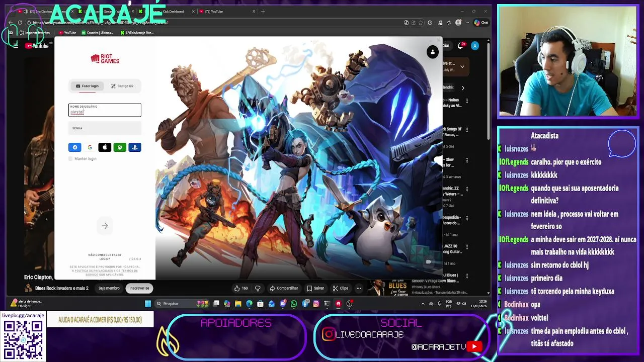Add page to browser favorites star
The height and width of the screenshot is (362, 644).
pyautogui.click(x=421, y=23)
